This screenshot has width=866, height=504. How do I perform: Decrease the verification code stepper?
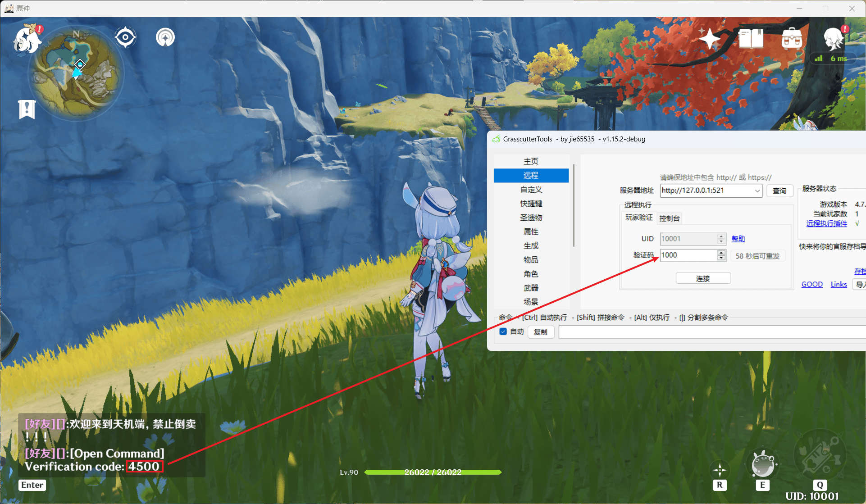[721, 258]
